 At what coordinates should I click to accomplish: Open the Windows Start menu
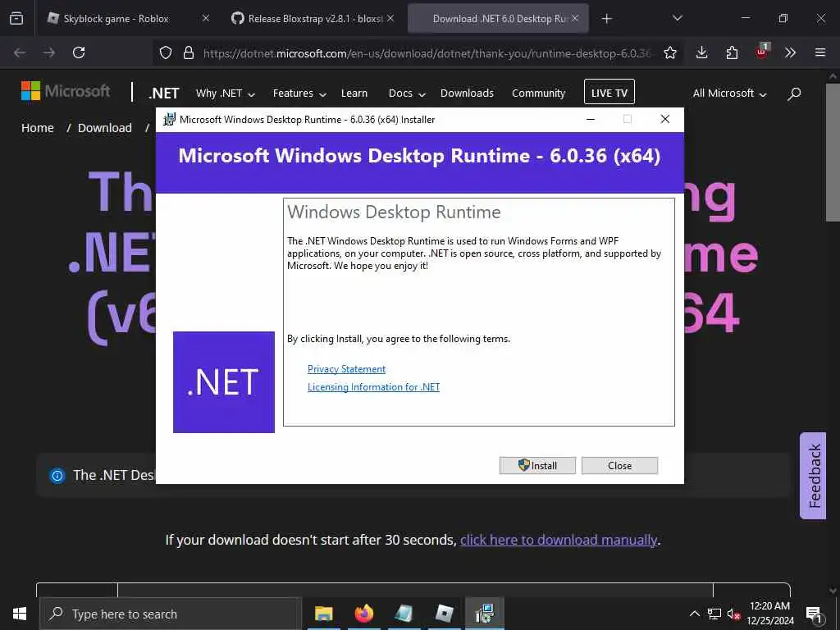tap(20, 614)
